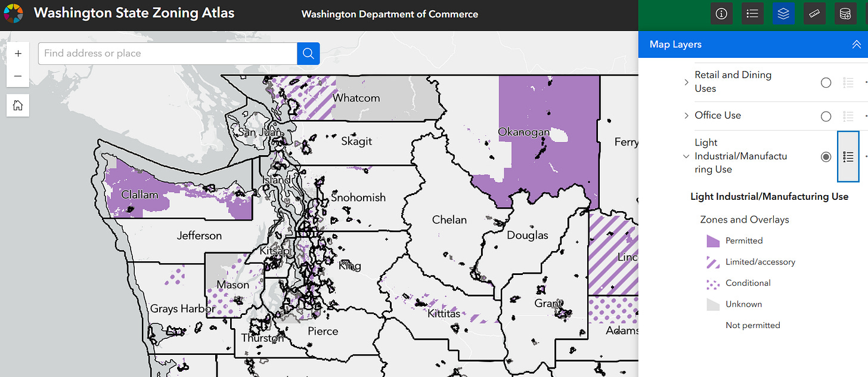This screenshot has width=868, height=377.
Task: Return to default map home extent
Action: (18, 106)
